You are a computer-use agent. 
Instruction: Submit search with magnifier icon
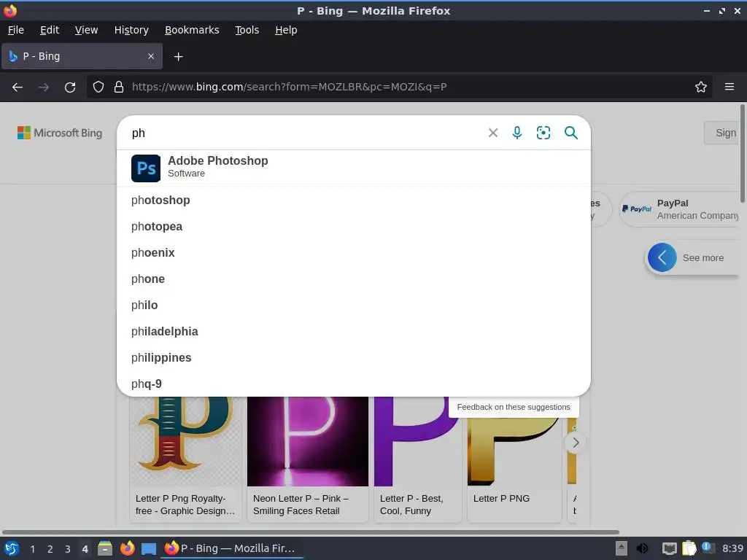pyautogui.click(x=570, y=133)
